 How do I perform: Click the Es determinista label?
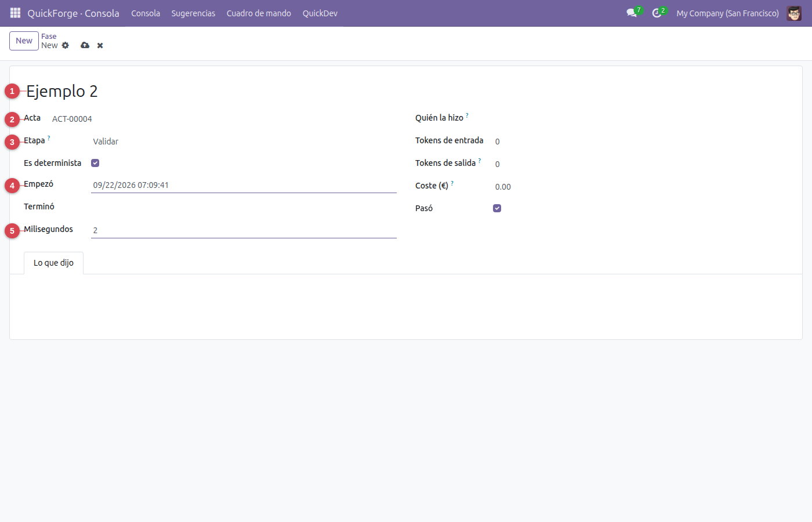(x=52, y=163)
